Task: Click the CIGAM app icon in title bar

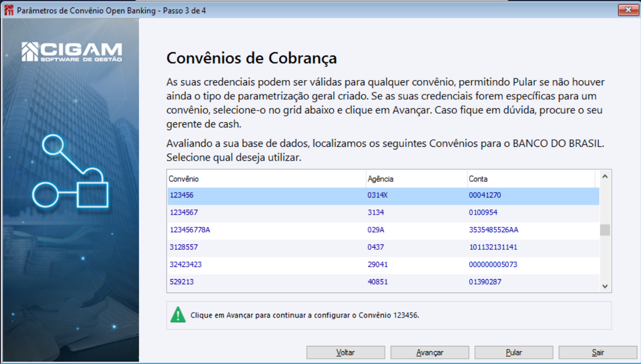Action: (9, 11)
